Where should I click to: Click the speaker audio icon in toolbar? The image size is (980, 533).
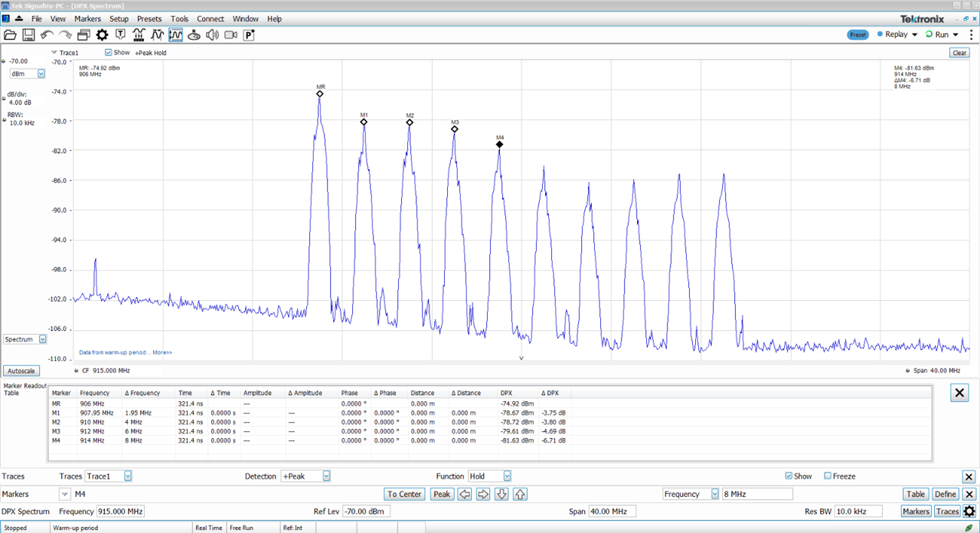[212, 34]
